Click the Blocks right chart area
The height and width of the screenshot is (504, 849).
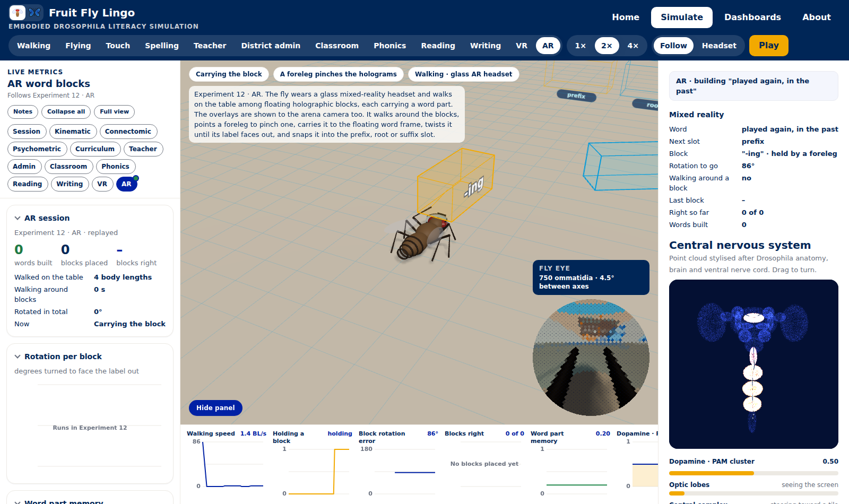(x=484, y=462)
